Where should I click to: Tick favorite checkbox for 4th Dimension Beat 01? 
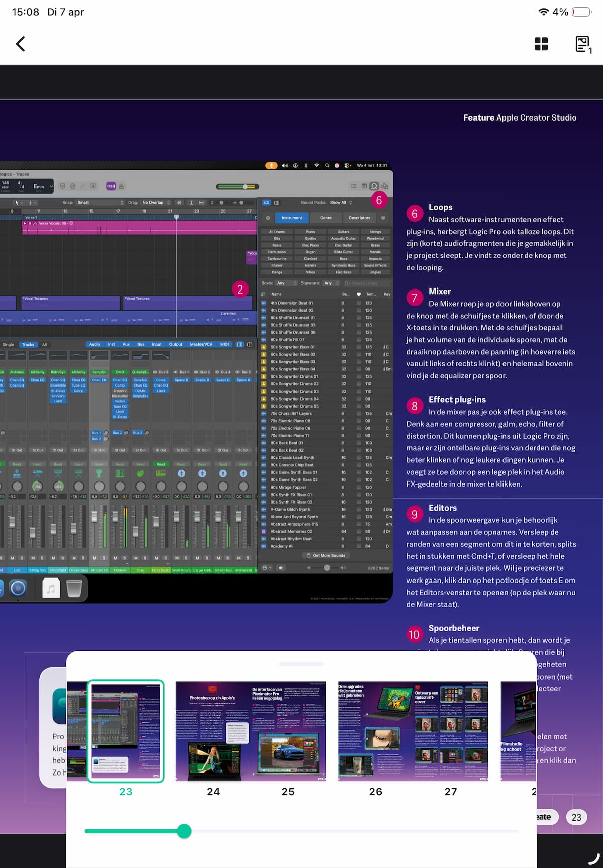[x=359, y=303]
